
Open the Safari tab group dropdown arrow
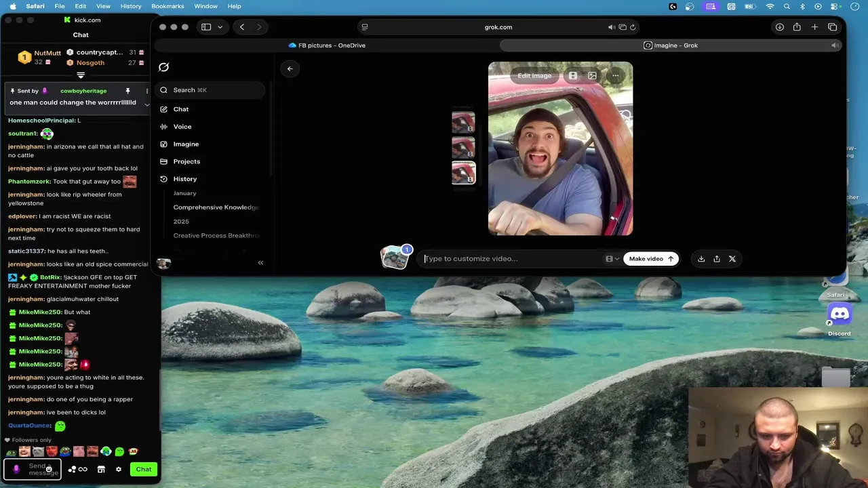(220, 27)
